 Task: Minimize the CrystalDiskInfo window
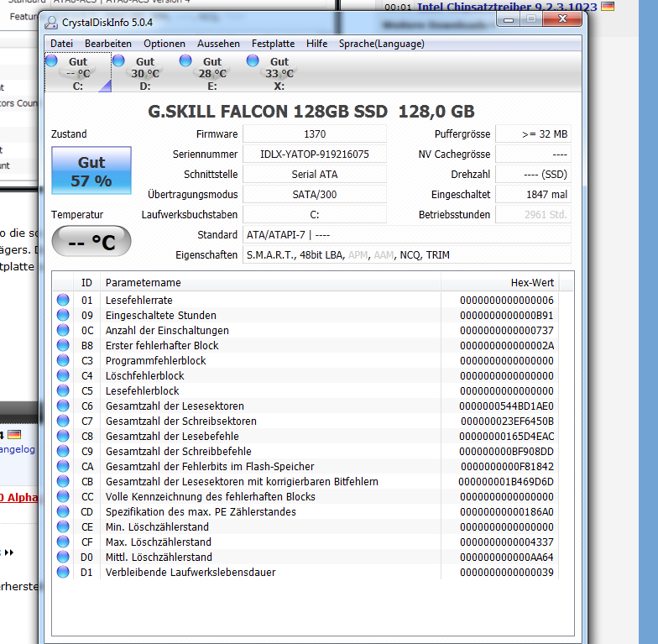pyautogui.click(x=509, y=19)
